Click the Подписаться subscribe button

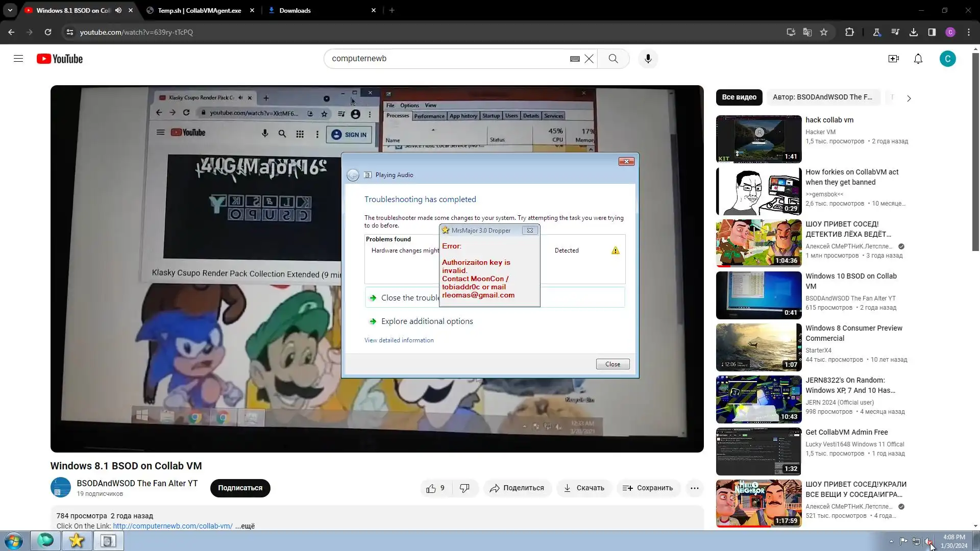coord(240,488)
